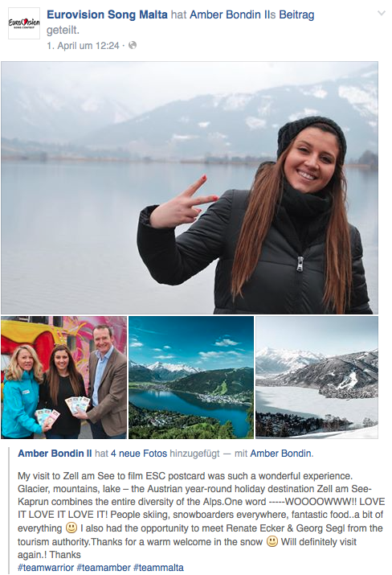Open tagged Amber Bondin profile link

(280, 454)
